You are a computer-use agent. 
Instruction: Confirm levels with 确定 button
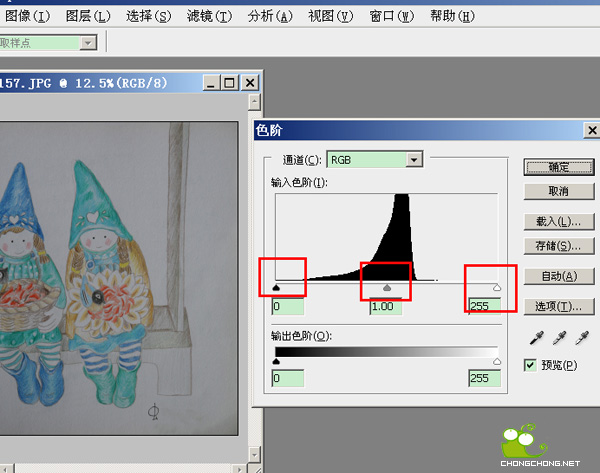coord(559,167)
